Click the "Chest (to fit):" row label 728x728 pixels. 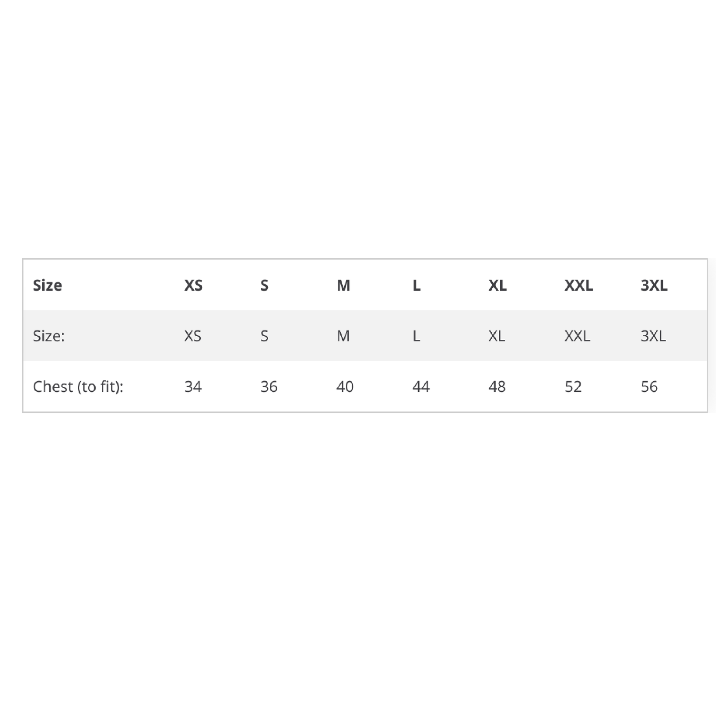(x=79, y=386)
